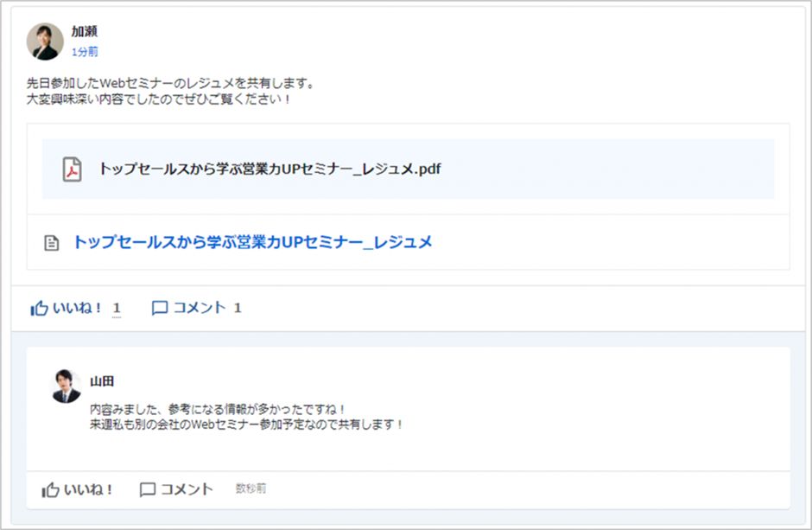Click the PDF file icon in the attachment
Image resolution: width=812 pixels, height=530 pixels.
(72, 169)
